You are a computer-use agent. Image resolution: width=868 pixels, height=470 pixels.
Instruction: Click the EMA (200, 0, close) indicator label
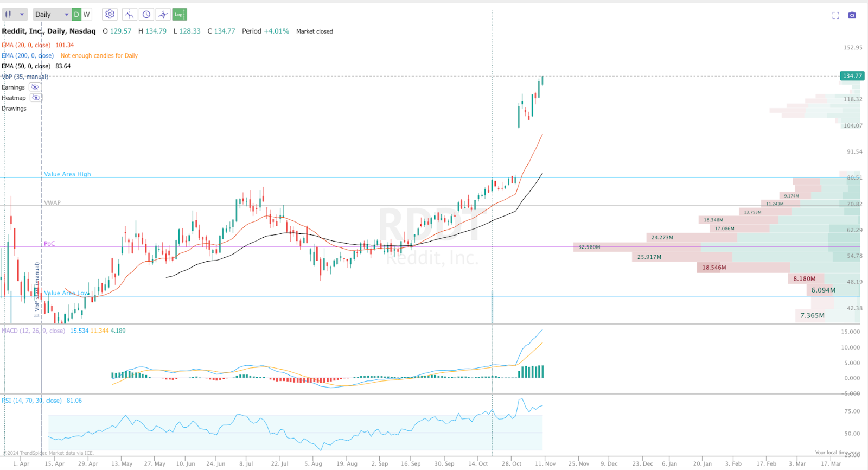pos(28,55)
